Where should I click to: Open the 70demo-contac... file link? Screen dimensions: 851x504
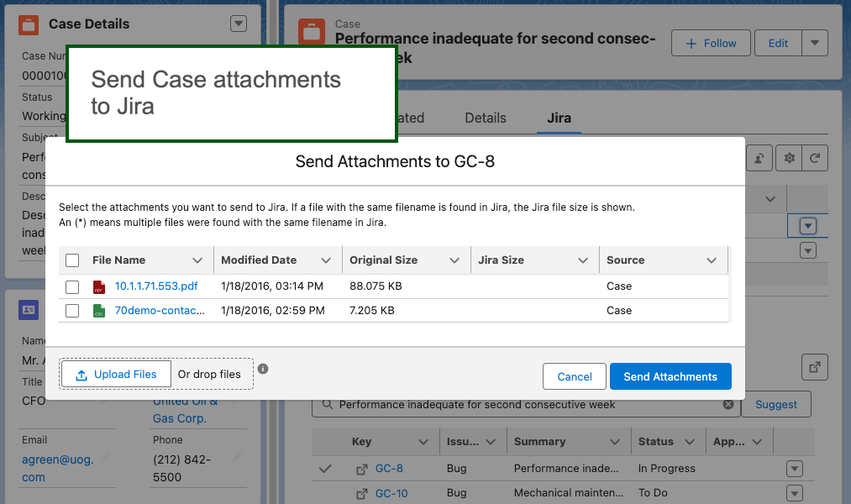pos(160,310)
